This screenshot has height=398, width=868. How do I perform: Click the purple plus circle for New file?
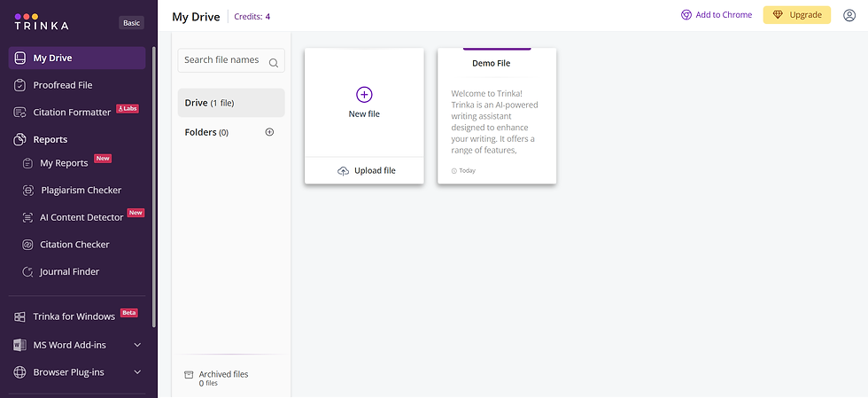[364, 95]
